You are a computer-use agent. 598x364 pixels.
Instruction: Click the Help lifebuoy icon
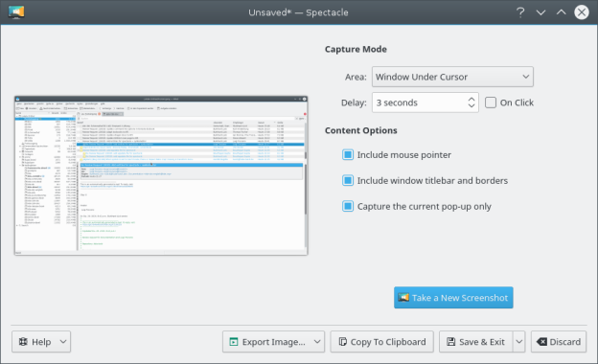point(23,342)
